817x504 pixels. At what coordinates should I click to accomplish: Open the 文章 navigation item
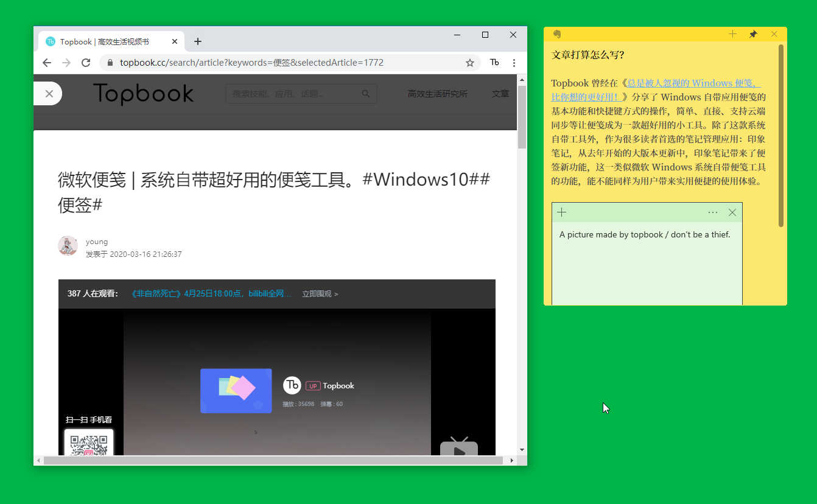500,94
